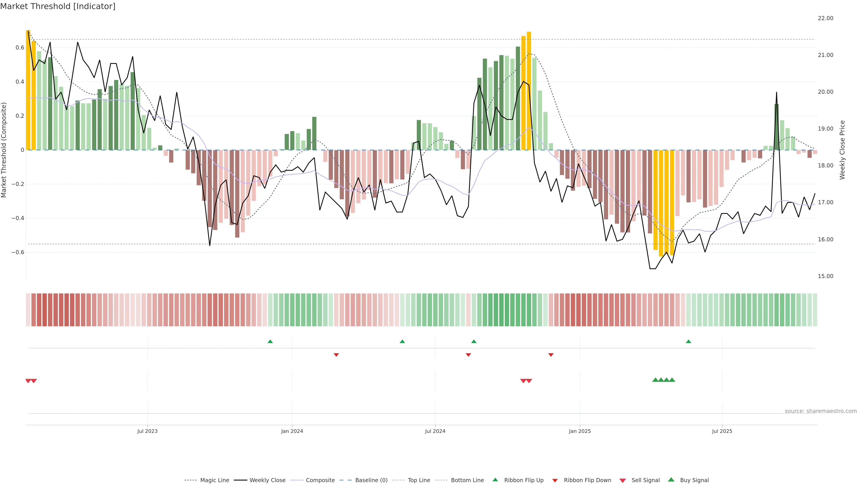Click the Sell Signal legend triangle icon
868x488 pixels.
[x=622, y=481]
